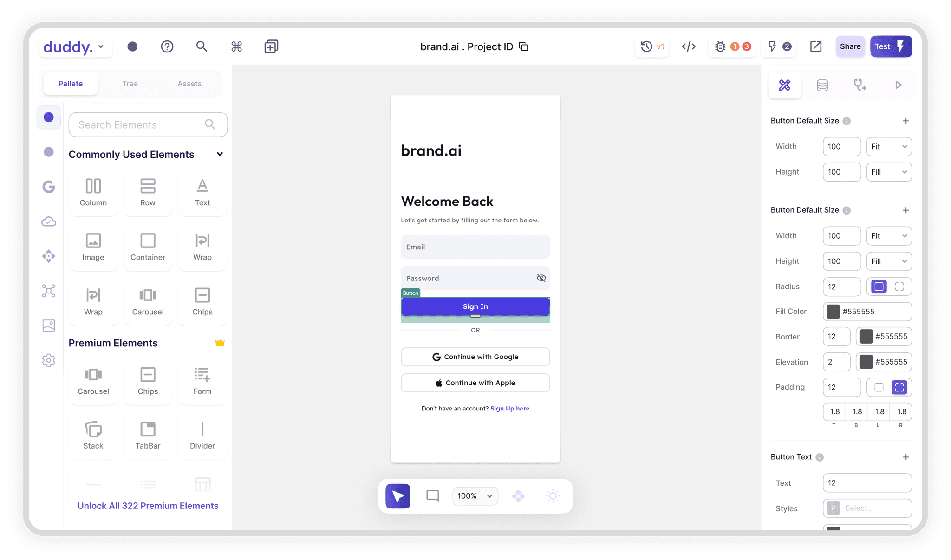The image size is (951, 560).
Task: Click the Email input field
Action: click(476, 247)
